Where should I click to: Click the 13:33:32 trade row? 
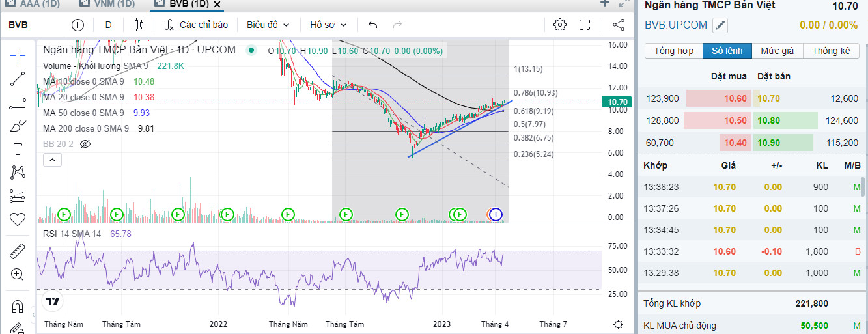[752, 251]
